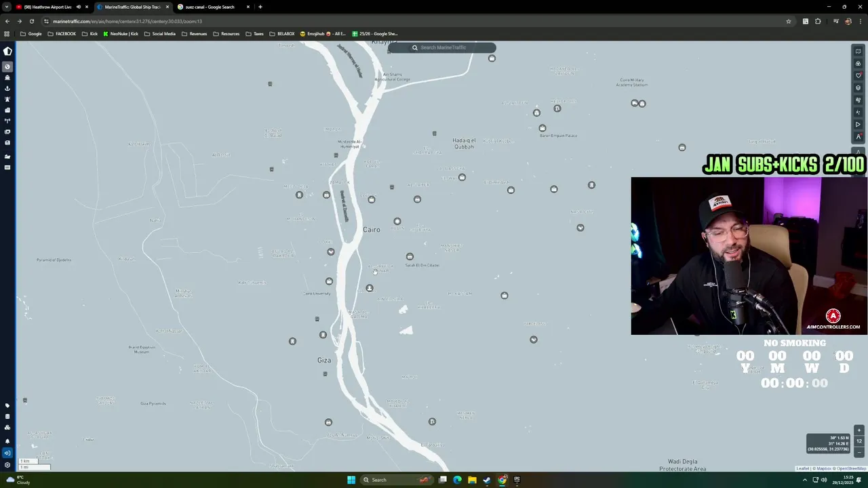This screenshot has height=488, width=868.
Task: Mute the Heathrow Airport Live tab audio
Action: 78,7
